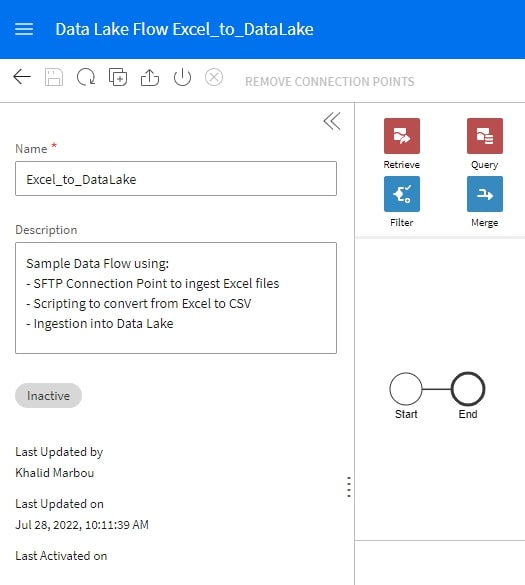Click the save disk icon
The height and width of the screenshot is (585, 525).
click(x=54, y=77)
